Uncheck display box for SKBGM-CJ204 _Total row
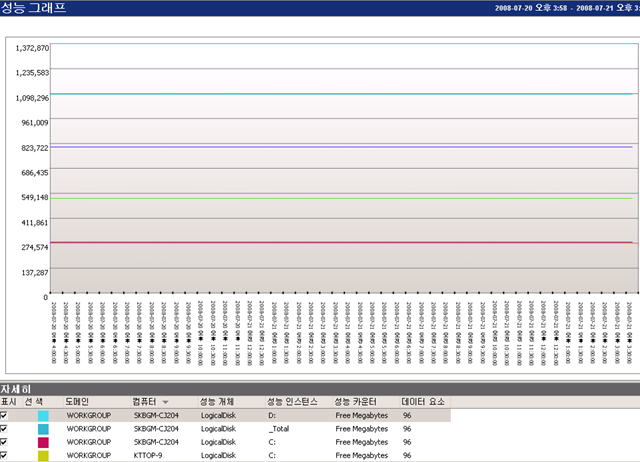This screenshot has height=462, width=640. click(4, 429)
